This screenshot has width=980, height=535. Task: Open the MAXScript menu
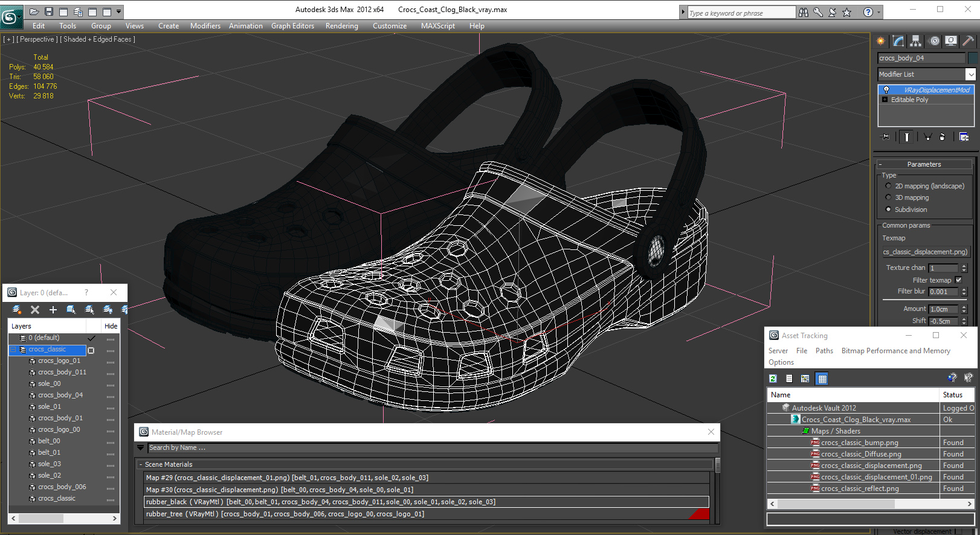(438, 26)
